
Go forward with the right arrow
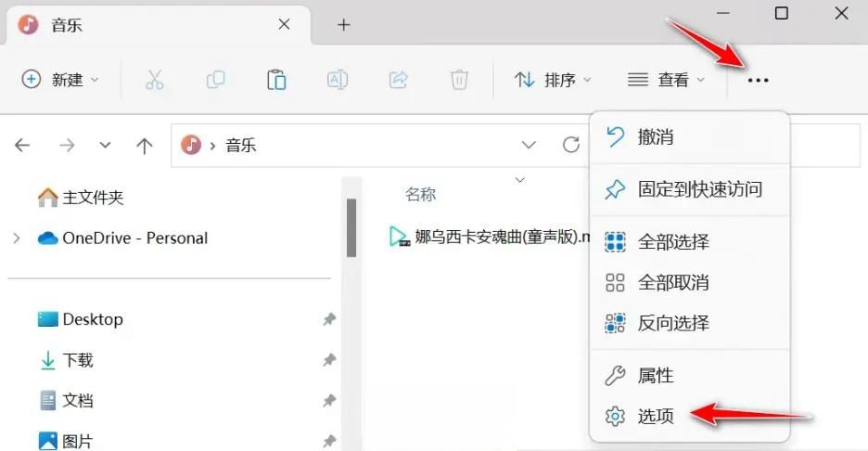coord(67,145)
